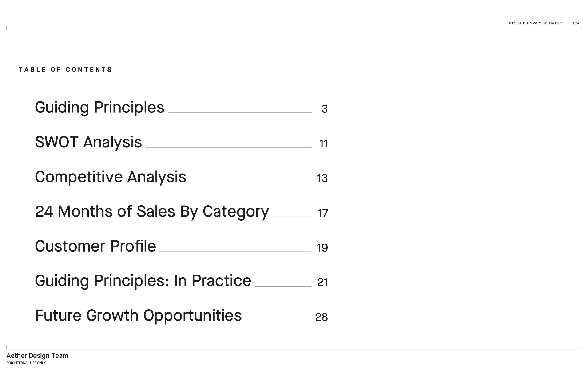Click the leader line after Customer Profile
This screenshot has width=588, height=380.
[x=235, y=252]
